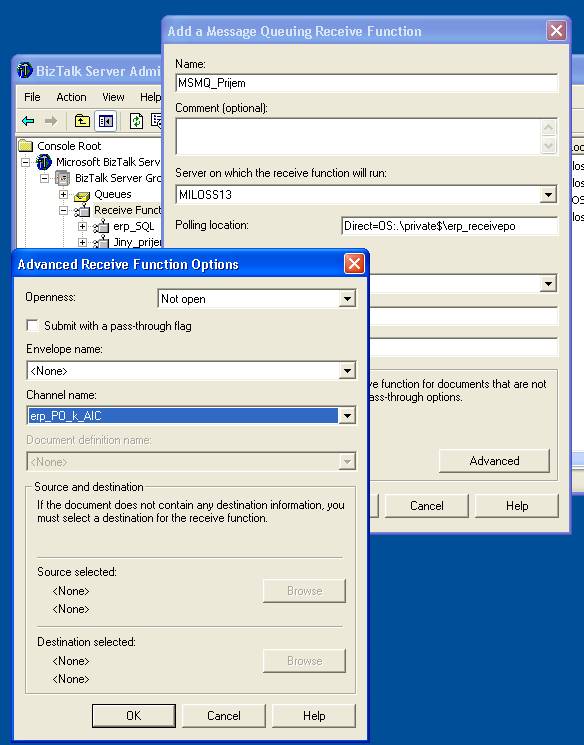Viewport: 584px width, 745px height.
Task: Click Cancel in Advanced Receive Function Options
Action: tap(223, 716)
